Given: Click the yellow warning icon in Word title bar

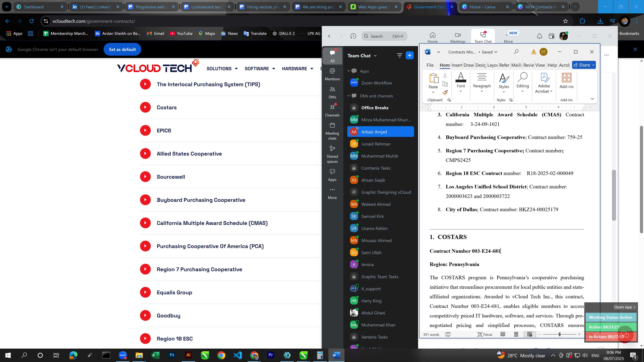Looking at the screenshot, I should click(x=533, y=52).
